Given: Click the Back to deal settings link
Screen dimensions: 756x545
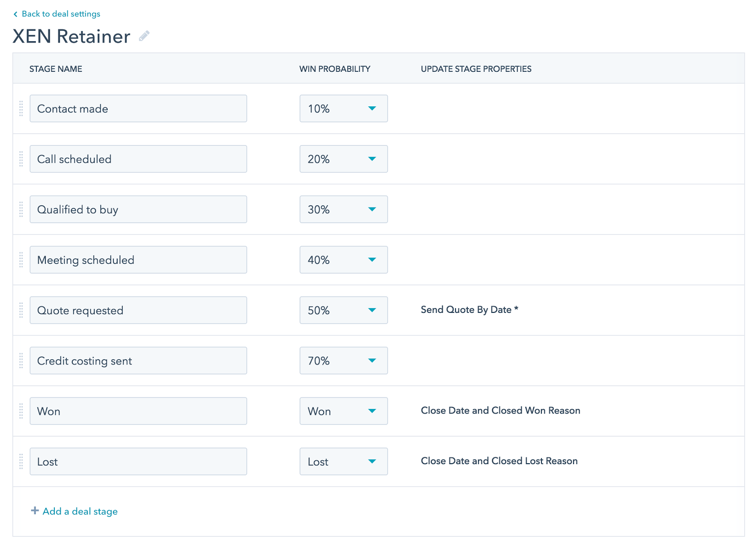Looking at the screenshot, I should pyautogui.click(x=61, y=14).
